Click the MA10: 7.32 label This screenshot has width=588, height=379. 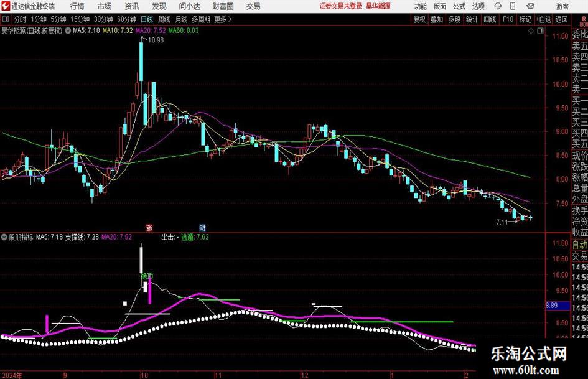click(118, 30)
